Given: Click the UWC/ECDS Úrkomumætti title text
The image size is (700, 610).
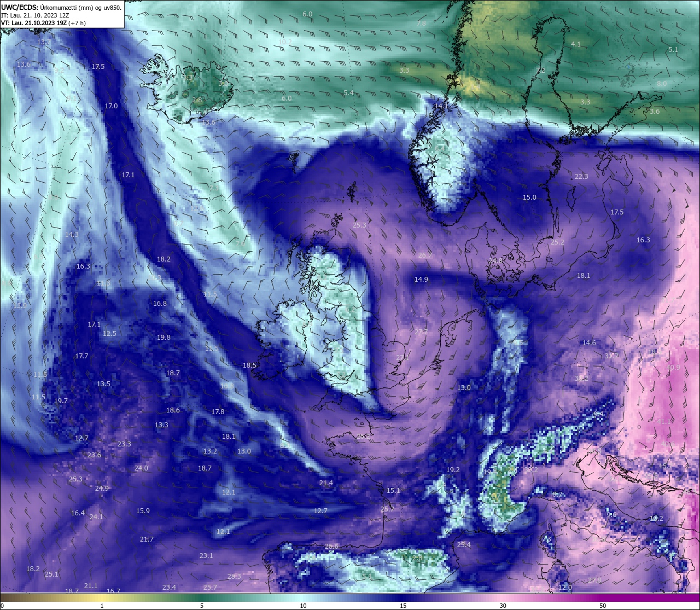Looking at the screenshot, I should click(x=61, y=8).
